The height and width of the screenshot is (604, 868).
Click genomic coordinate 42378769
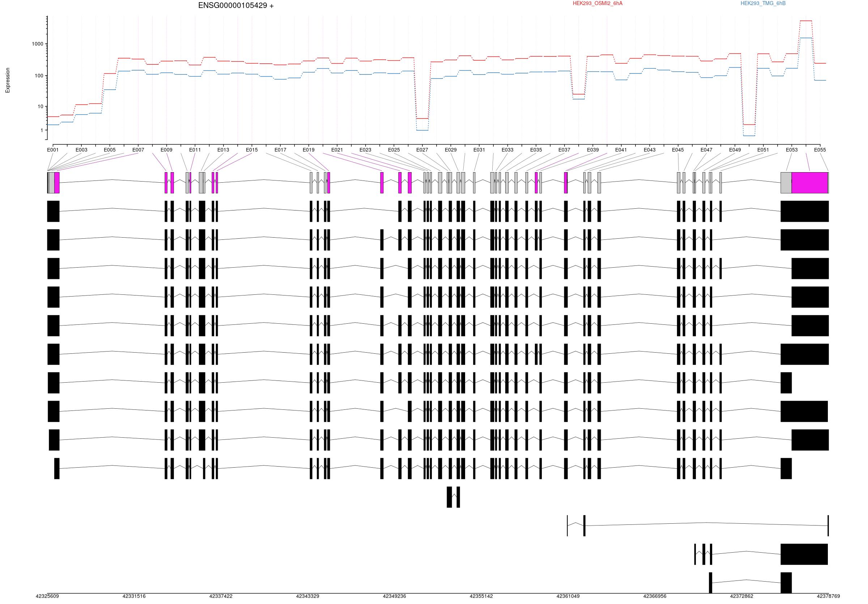point(828,596)
